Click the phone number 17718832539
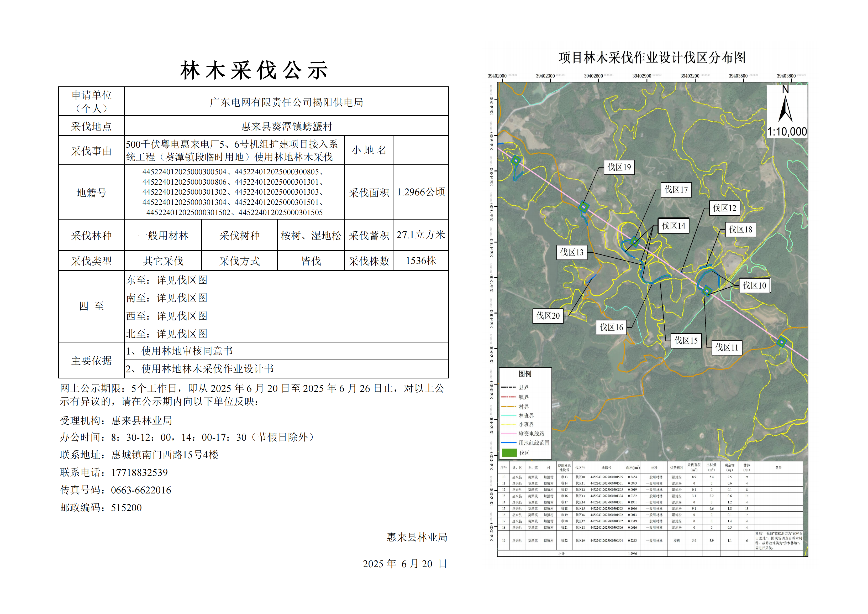Viewport: 868px width, 614px height. tap(139, 472)
